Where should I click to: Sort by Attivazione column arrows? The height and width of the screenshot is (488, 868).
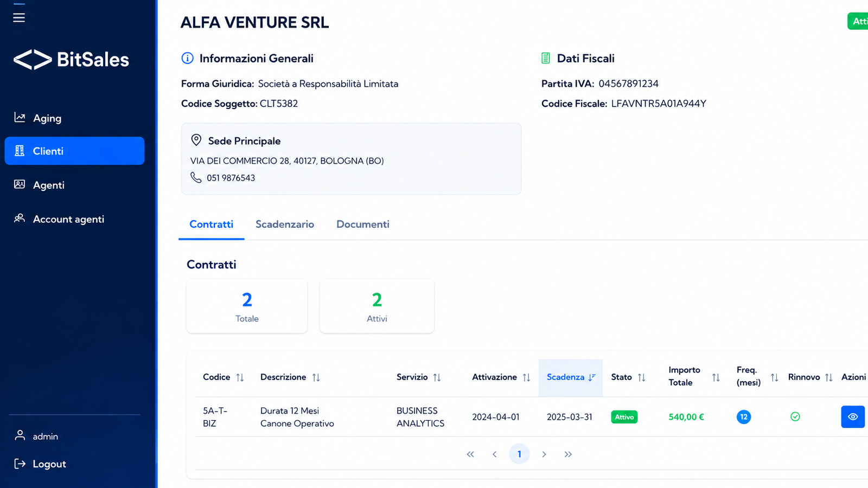tap(526, 377)
